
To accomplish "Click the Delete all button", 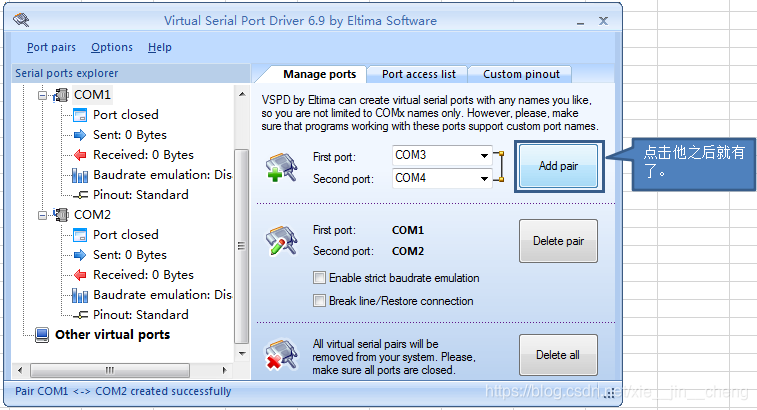I will (x=559, y=355).
